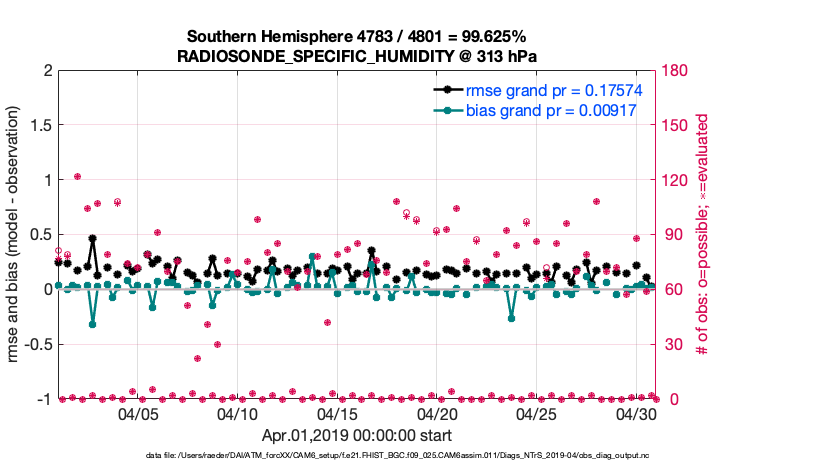Screen dimensions: 830x470
Task: Click the 04/05 x-axis tick label
Action: click(137, 414)
